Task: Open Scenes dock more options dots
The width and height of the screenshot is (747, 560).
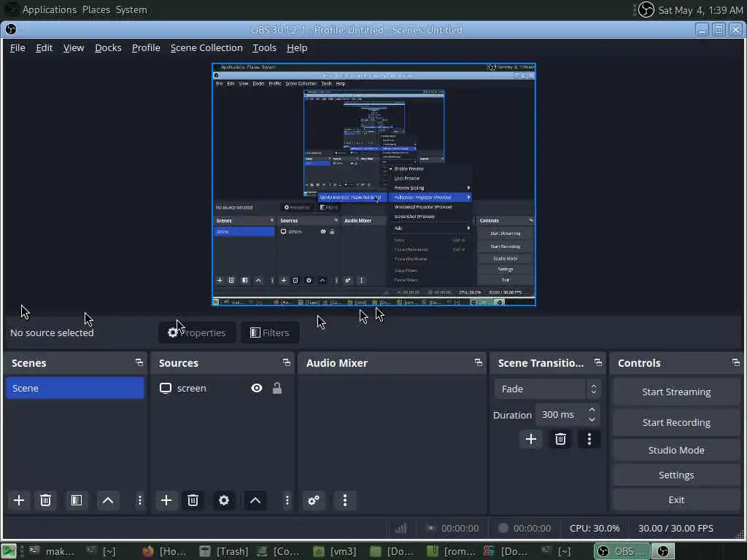Action: pos(139,500)
